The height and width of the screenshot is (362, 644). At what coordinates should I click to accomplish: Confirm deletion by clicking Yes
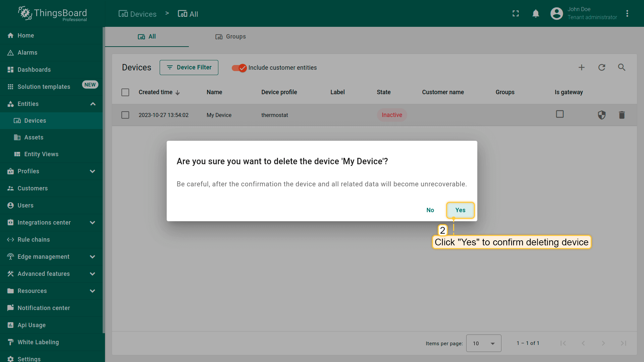(x=460, y=210)
